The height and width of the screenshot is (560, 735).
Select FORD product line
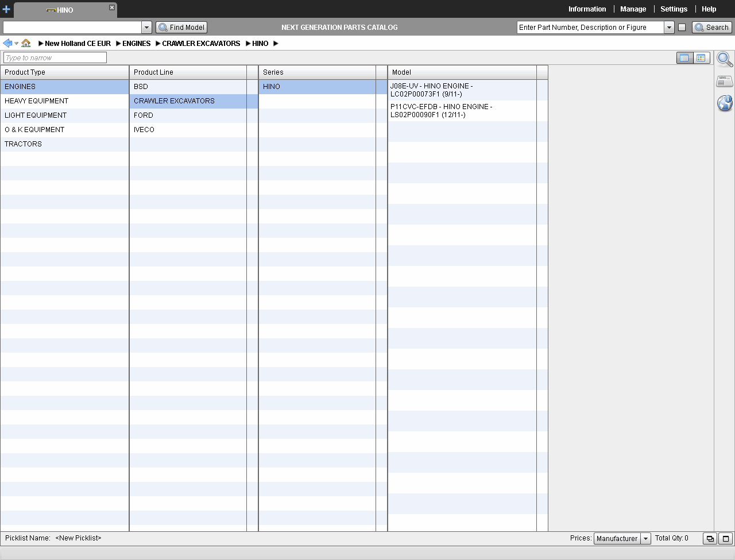194,115
